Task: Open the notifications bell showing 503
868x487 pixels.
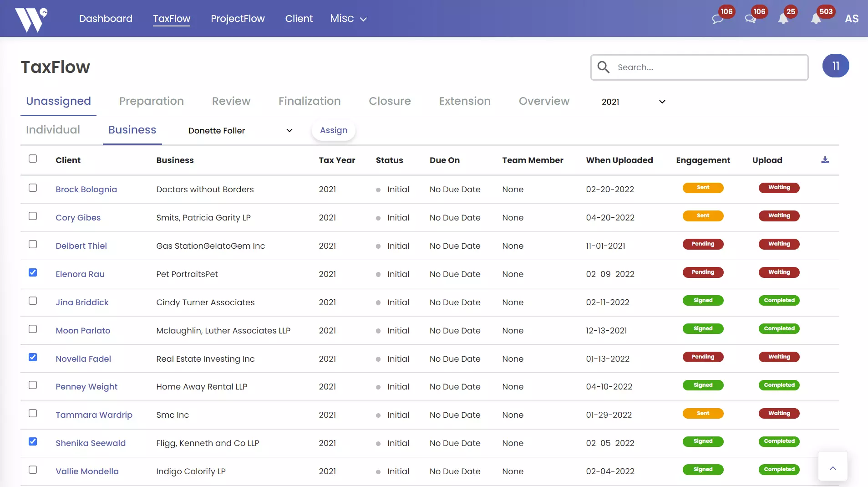Action: (816, 19)
